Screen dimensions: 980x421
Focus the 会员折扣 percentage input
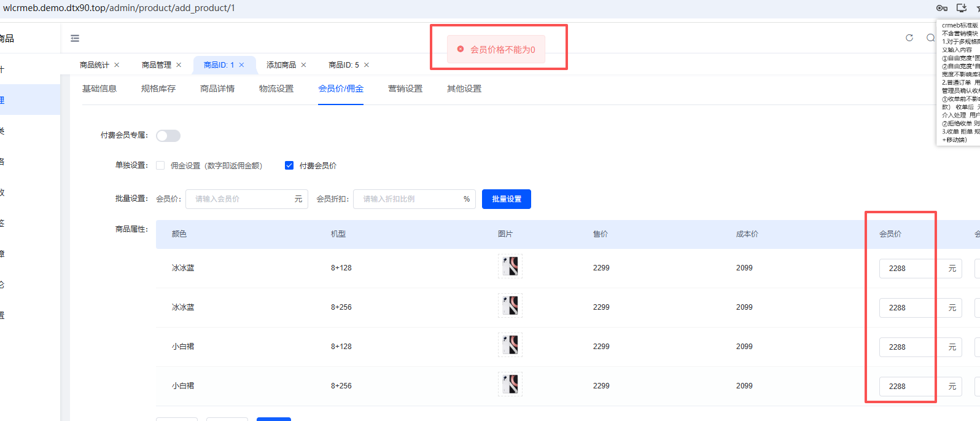[407, 199]
